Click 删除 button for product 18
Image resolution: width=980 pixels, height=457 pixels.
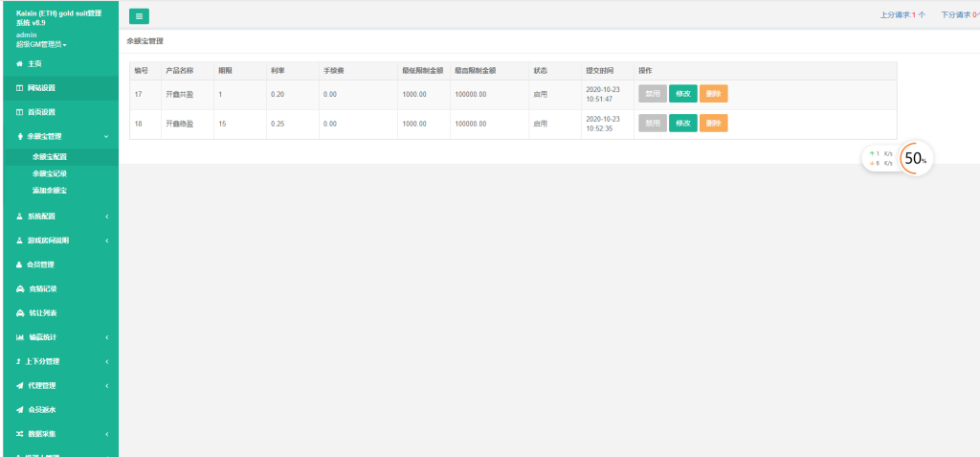pyautogui.click(x=713, y=124)
